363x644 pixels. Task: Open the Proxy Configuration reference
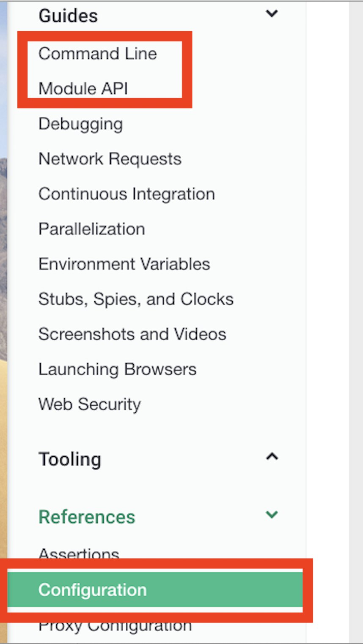point(115,626)
